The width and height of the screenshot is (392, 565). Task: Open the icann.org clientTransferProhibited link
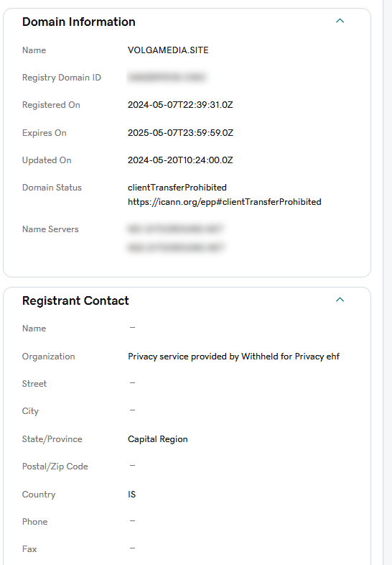point(224,202)
